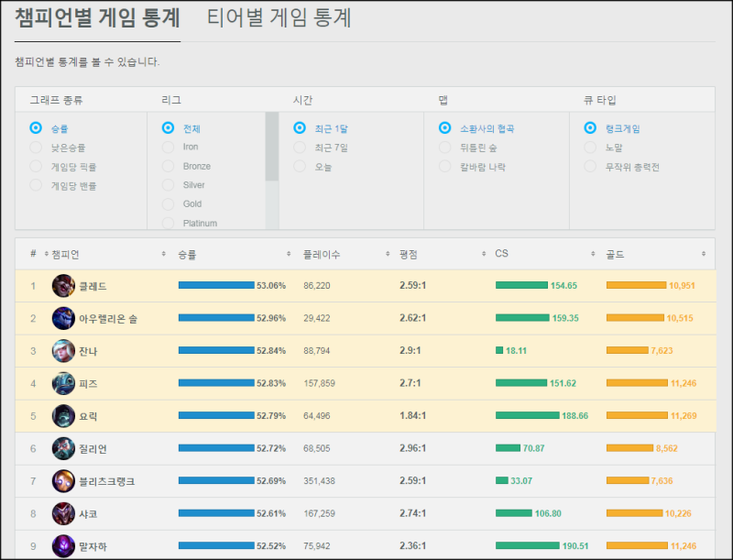This screenshot has width=733, height=560.
Task: Click 블리츠크랭크 champion name link
Action: tap(106, 481)
